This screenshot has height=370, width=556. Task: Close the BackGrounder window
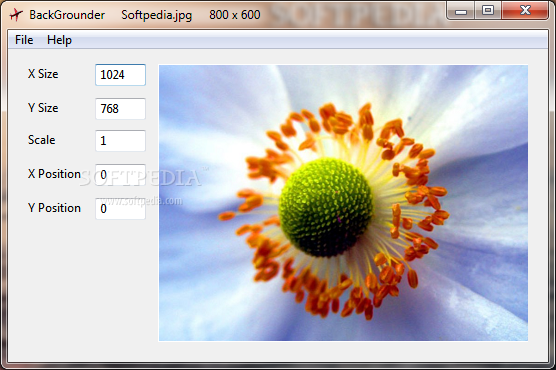click(525, 11)
